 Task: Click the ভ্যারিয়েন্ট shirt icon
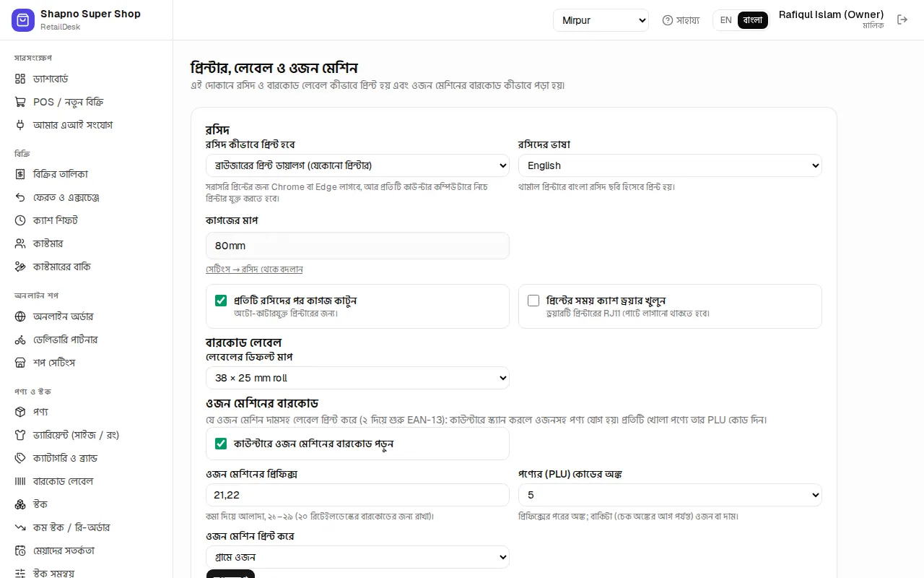20,435
